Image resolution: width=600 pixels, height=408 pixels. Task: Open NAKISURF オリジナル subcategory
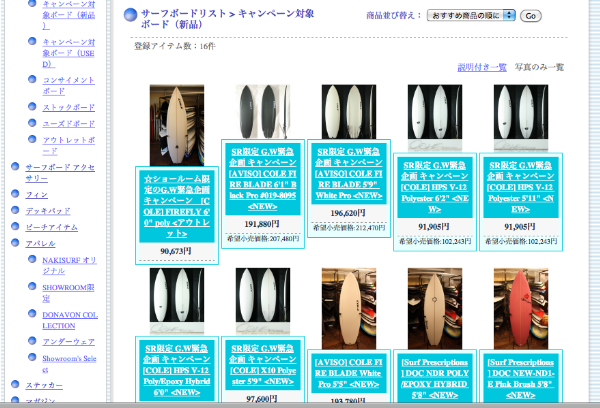69,265
